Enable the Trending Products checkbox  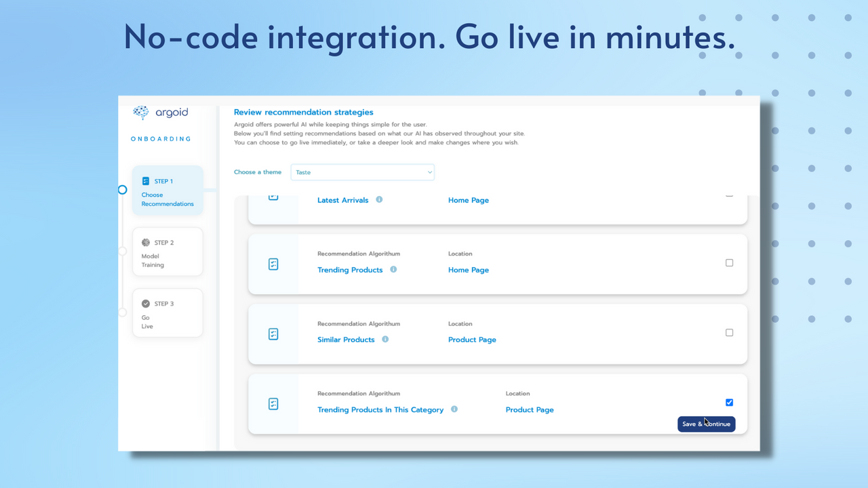[x=729, y=262]
